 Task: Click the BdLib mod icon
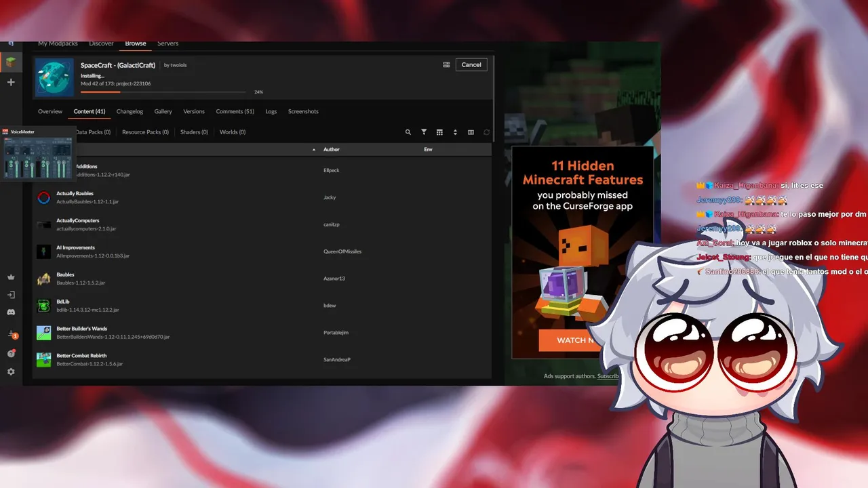43,306
